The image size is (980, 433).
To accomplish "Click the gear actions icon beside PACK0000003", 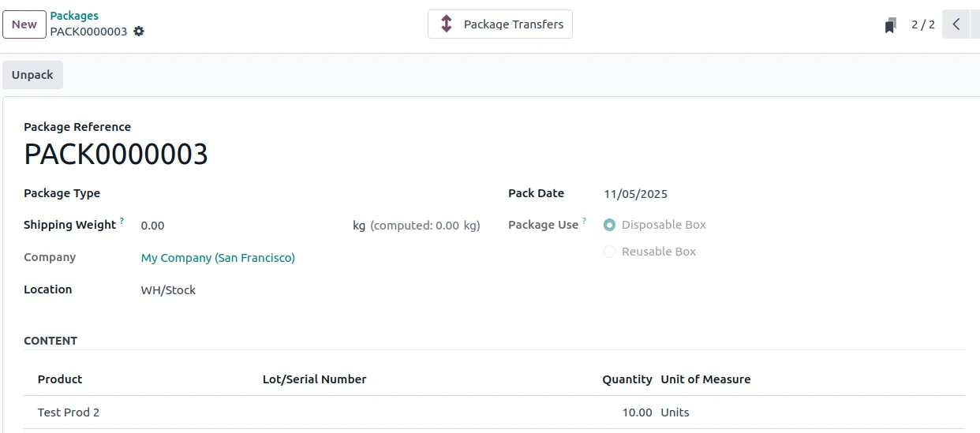I will pos(139,32).
